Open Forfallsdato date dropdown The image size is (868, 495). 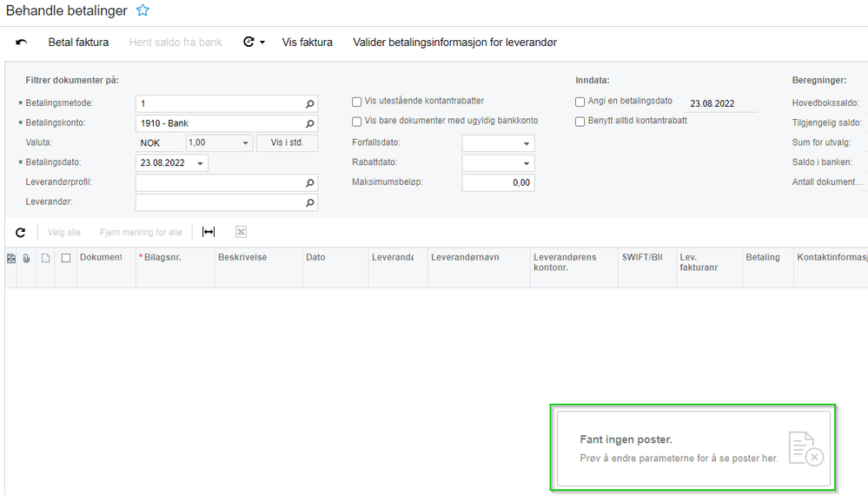[527, 144]
